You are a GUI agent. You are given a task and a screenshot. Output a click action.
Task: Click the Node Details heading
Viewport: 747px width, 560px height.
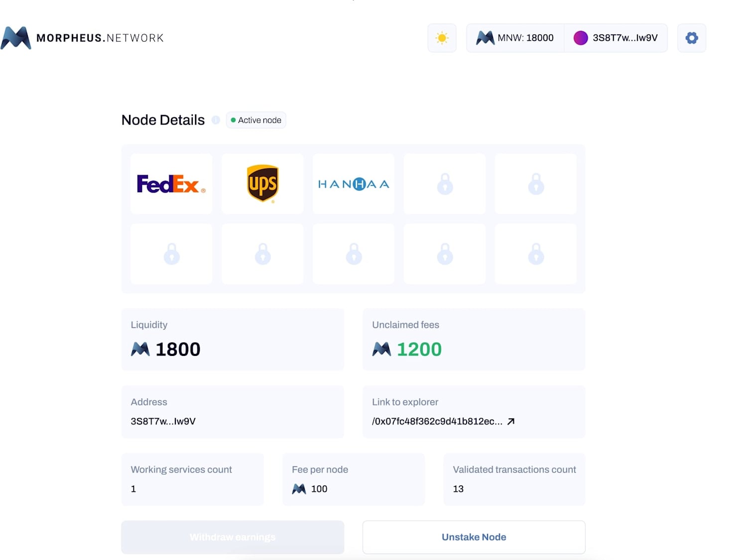click(x=163, y=120)
